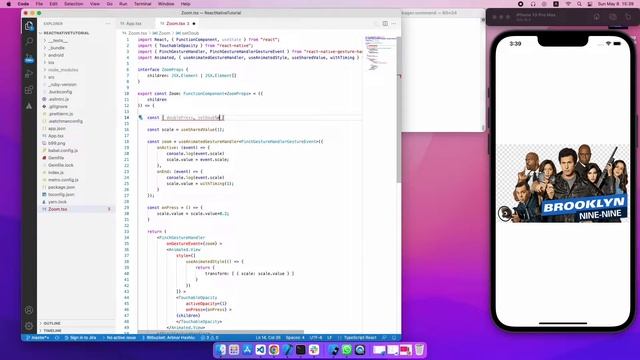640x360 pixels.
Task: Click Sign in to Jira in status bar
Action: click(80, 338)
